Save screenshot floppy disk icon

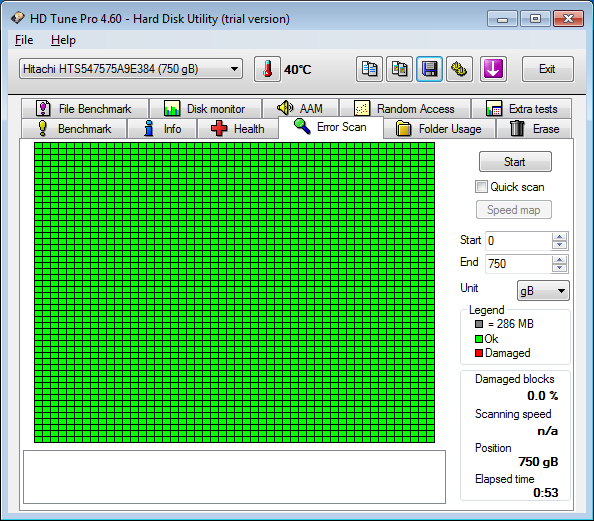429,69
